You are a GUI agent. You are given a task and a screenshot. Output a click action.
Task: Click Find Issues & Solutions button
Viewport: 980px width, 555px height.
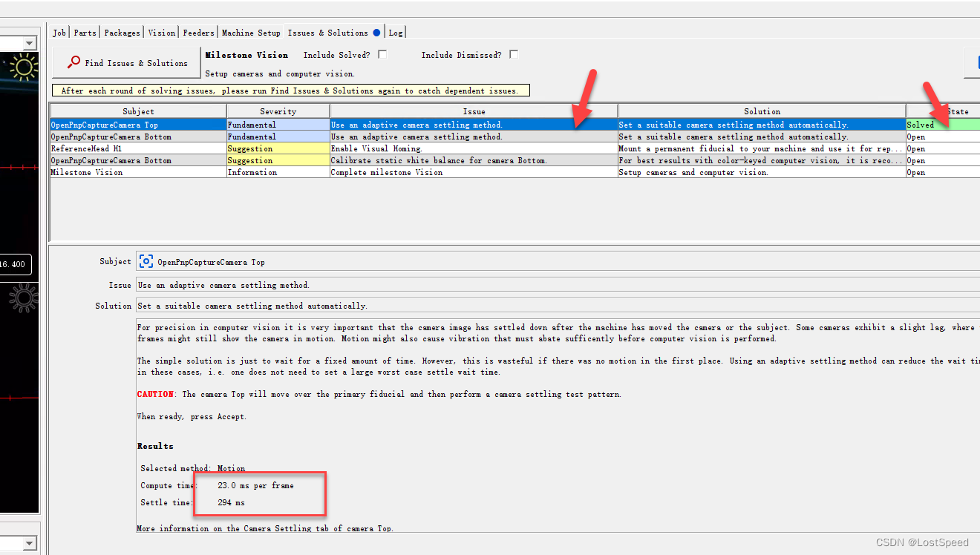127,63
